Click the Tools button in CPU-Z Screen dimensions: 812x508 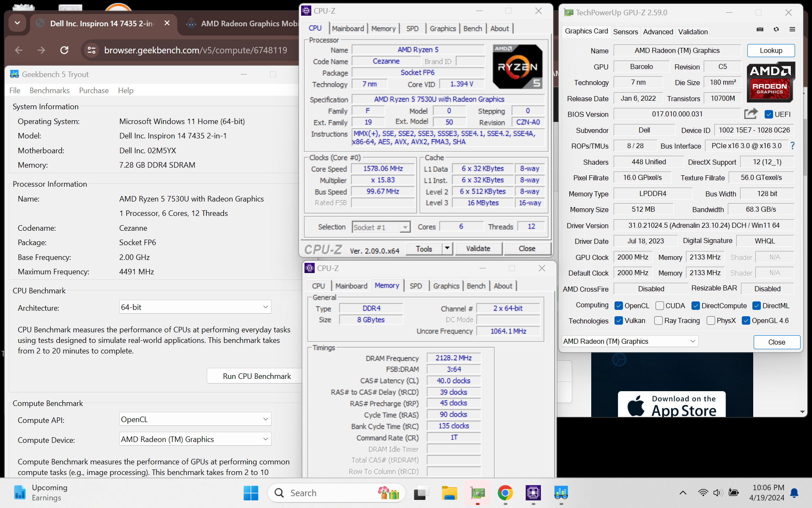click(424, 248)
